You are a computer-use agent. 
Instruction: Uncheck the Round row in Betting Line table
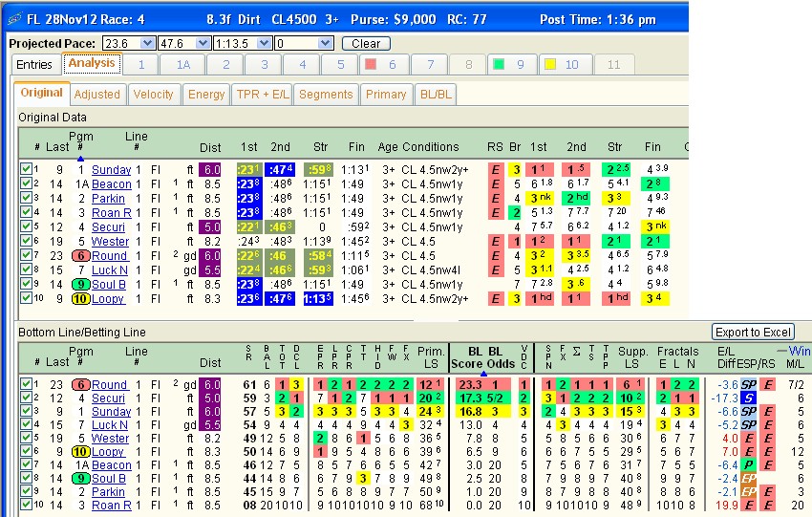tap(26, 384)
